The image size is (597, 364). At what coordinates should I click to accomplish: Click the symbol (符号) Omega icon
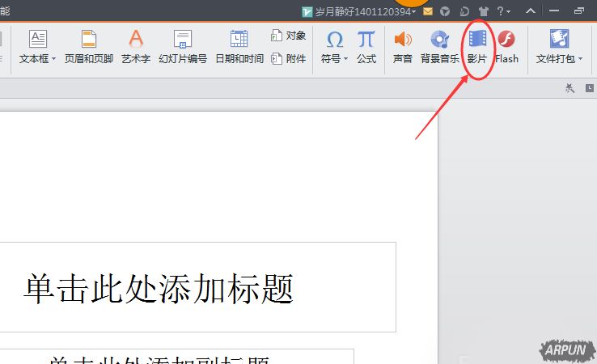[334, 40]
